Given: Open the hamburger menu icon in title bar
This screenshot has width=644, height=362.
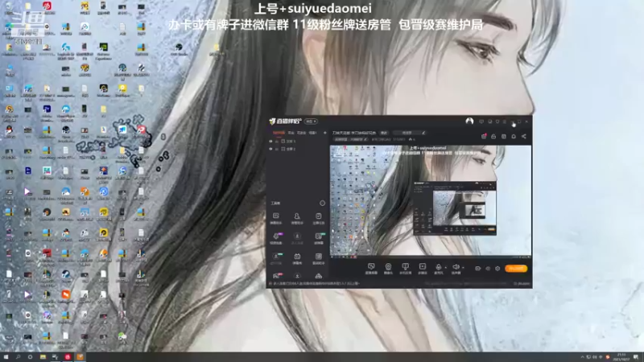Looking at the screenshot, I should coord(505,121).
